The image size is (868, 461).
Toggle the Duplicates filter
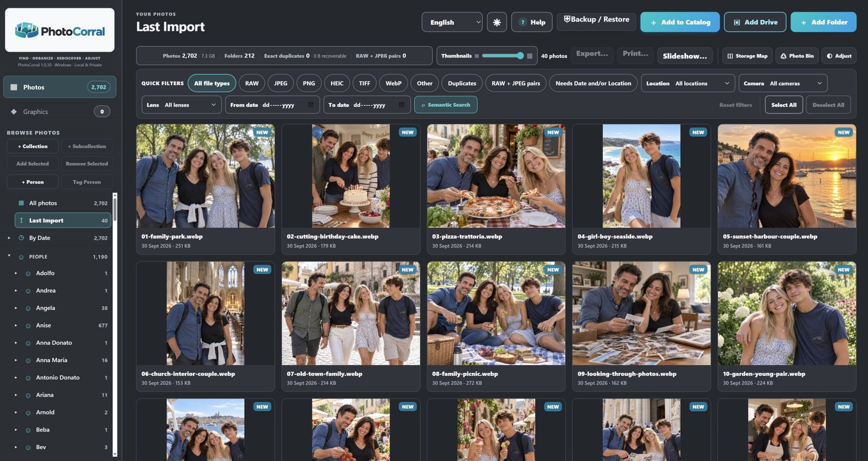462,84
